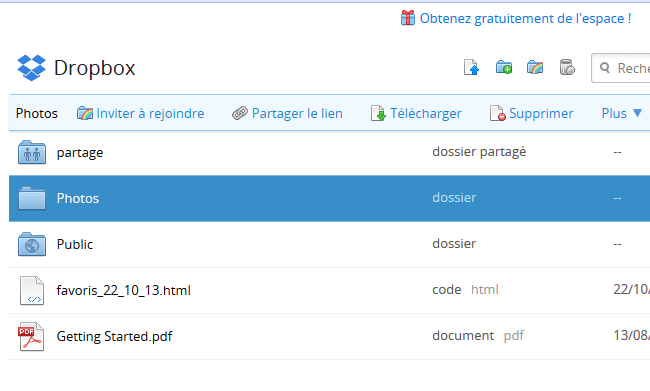The width and height of the screenshot is (650, 391).
Task: Select the Photos folder name in the list
Action: pos(78,198)
